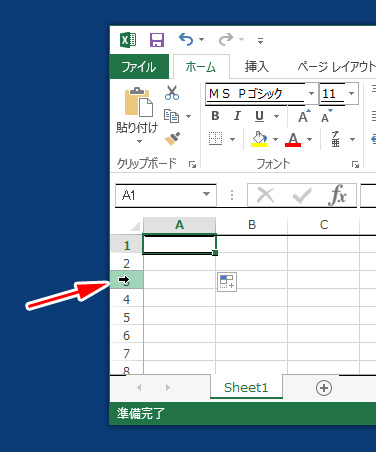The image size is (376, 452).
Task: Select column C header
Action: pos(324,225)
